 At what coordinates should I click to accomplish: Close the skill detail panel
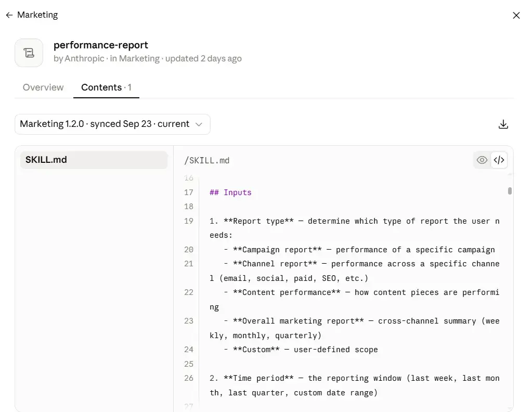click(516, 15)
